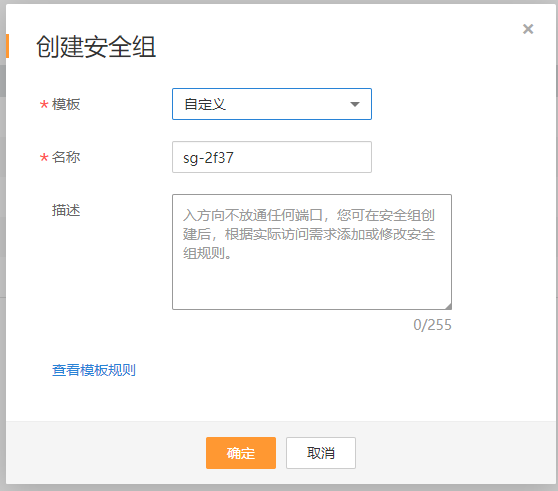558x491 pixels.
Task: Close the 创建安全组 dialog with the X
Action: click(528, 29)
